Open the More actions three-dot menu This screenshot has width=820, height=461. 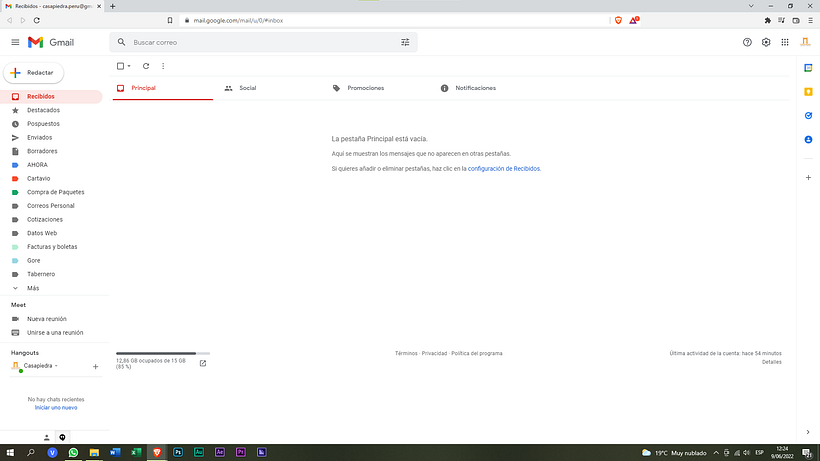(x=163, y=66)
